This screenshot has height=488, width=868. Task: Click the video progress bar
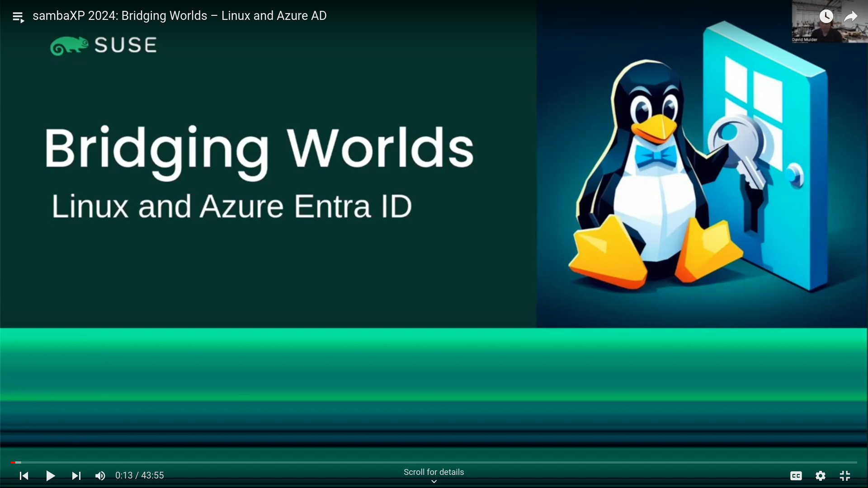click(x=434, y=462)
